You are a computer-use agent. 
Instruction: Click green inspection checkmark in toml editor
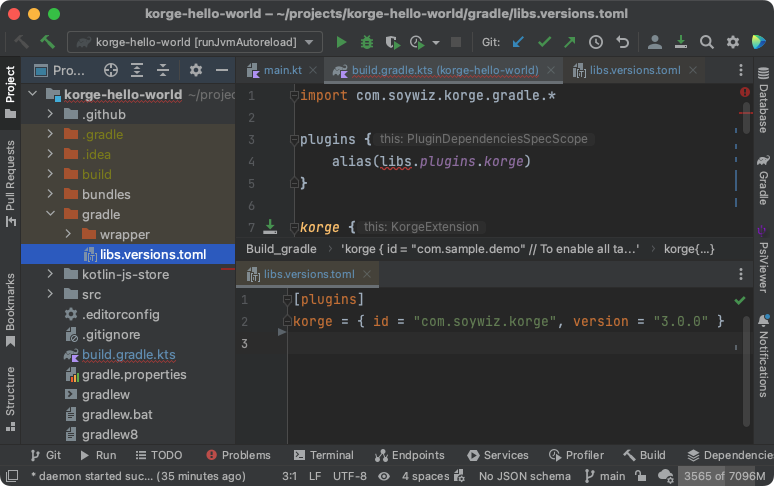[739, 300]
